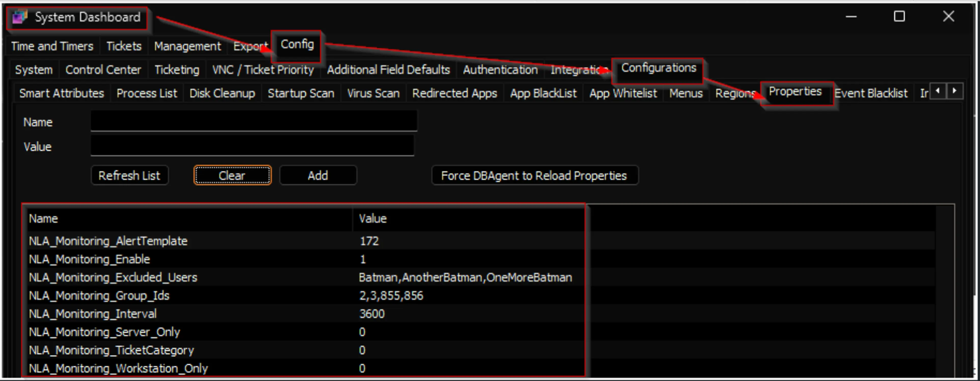Open the Time and Timers tab
This screenshot has width=980, height=381.
point(52,46)
